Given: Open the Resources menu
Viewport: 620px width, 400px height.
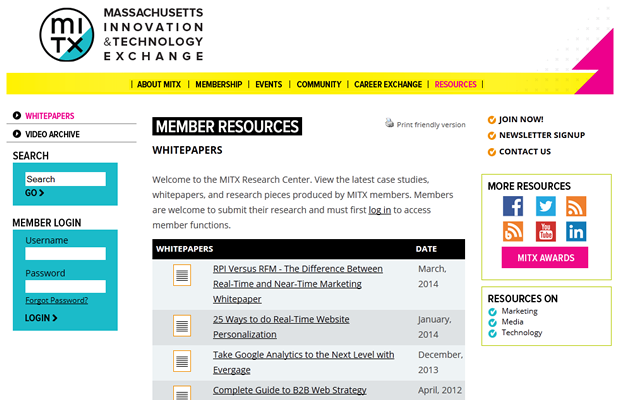Looking at the screenshot, I should click(456, 84).
